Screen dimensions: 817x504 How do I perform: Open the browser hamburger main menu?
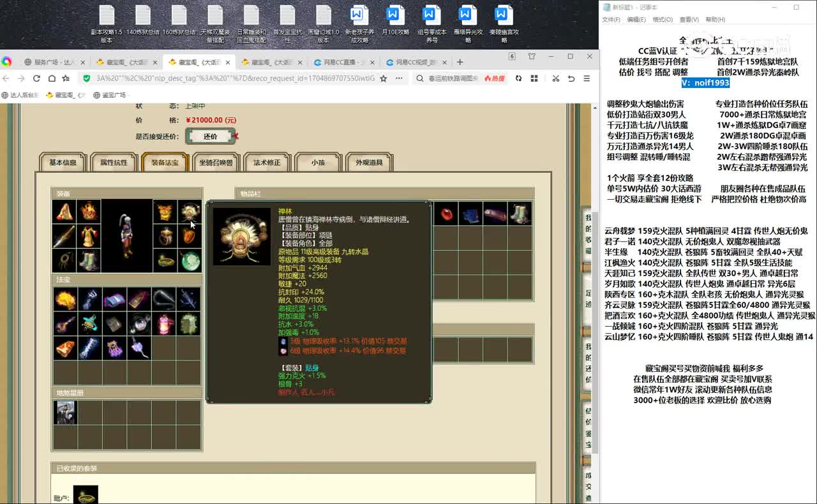pyautogui.click(x=586, y=78)
